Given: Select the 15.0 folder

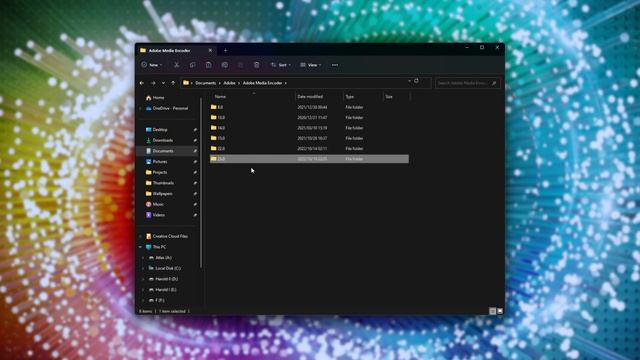Looking at the screenshot, I should pyautogui.click(x=309, y=138).
